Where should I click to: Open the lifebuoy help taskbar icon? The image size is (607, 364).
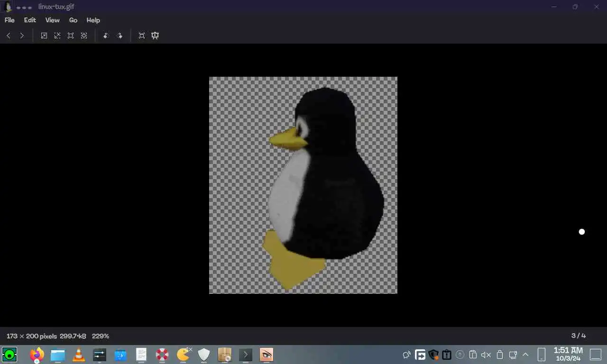coord(162,355)
